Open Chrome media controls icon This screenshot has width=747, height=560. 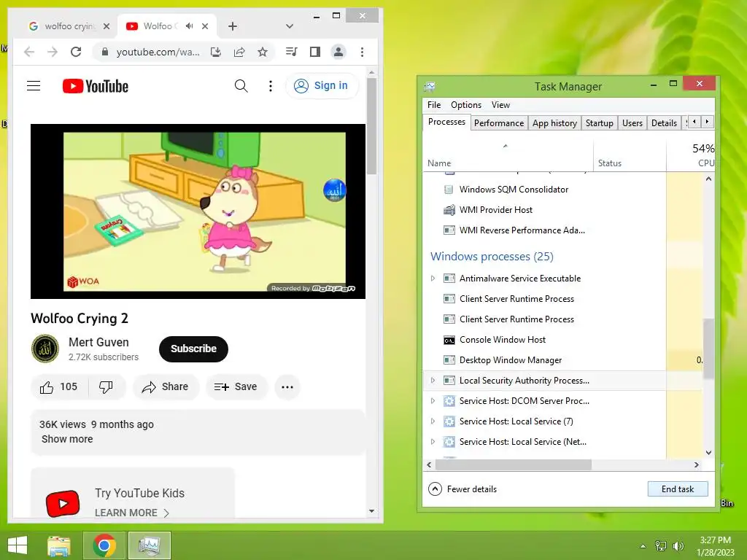click(x=292, y=52)
